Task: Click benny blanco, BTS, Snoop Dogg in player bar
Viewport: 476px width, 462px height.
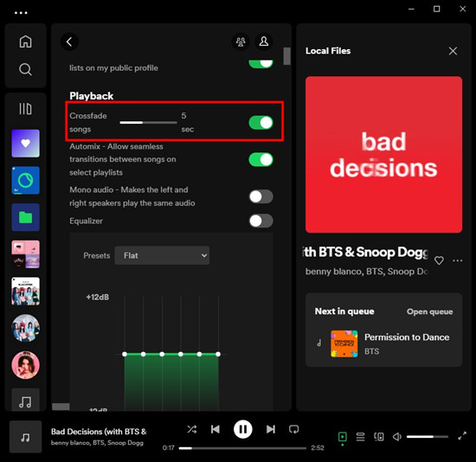Action: click(x=97, y=443)
